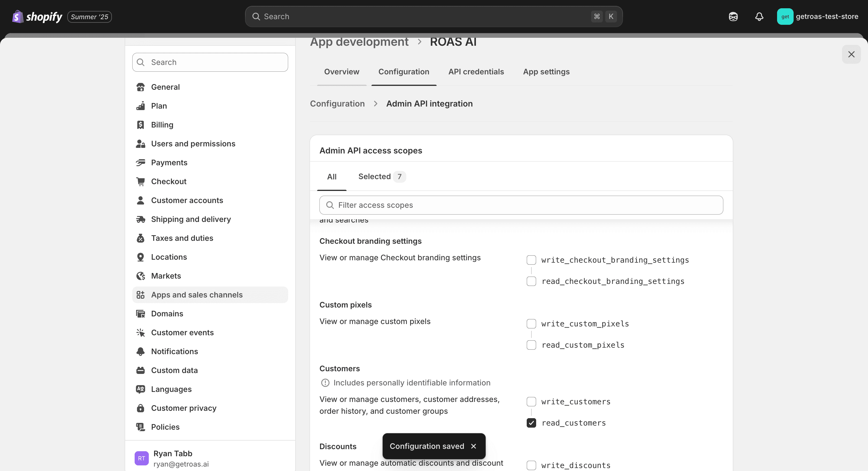The width and height of the screenshot is (868, 471).
Task: Click the Languages icon
Action: point(141,389)
